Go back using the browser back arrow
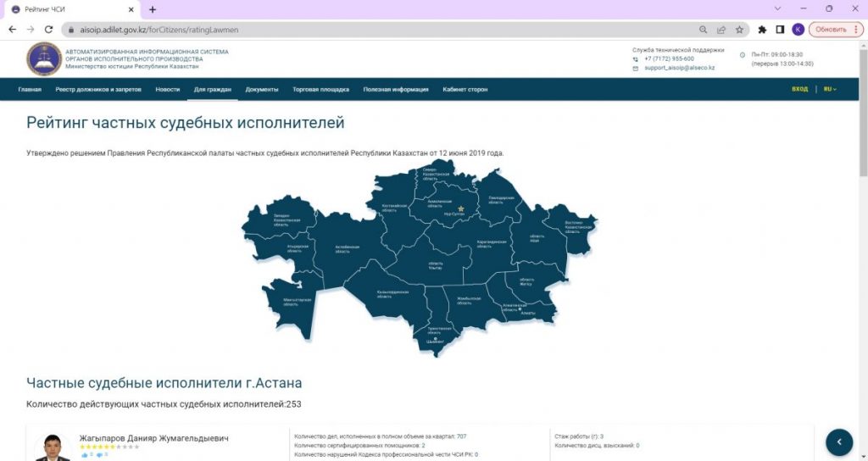The width and height of the screenshot is (868, 461). pos(13,30)
